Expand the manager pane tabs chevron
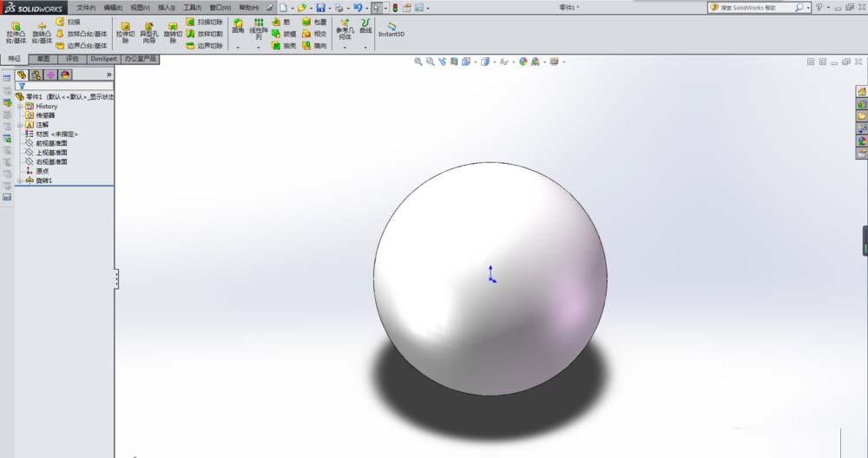The height and width of the screenshot is (458, 868). [109, 74]
